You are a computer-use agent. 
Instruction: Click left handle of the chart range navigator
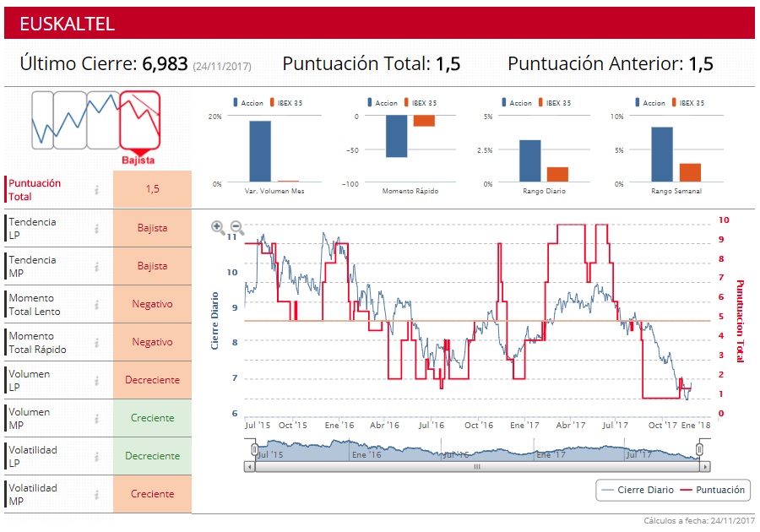click(x=255, y=449)
